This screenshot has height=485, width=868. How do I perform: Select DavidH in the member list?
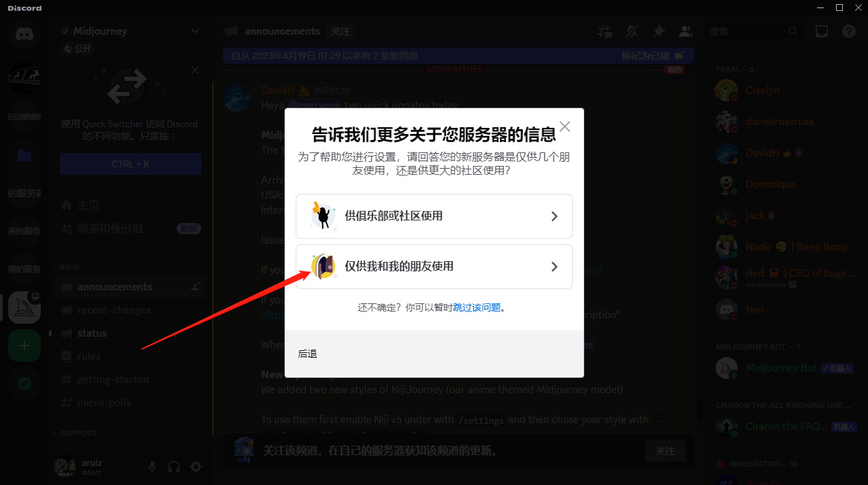click(x=786, y=153)
